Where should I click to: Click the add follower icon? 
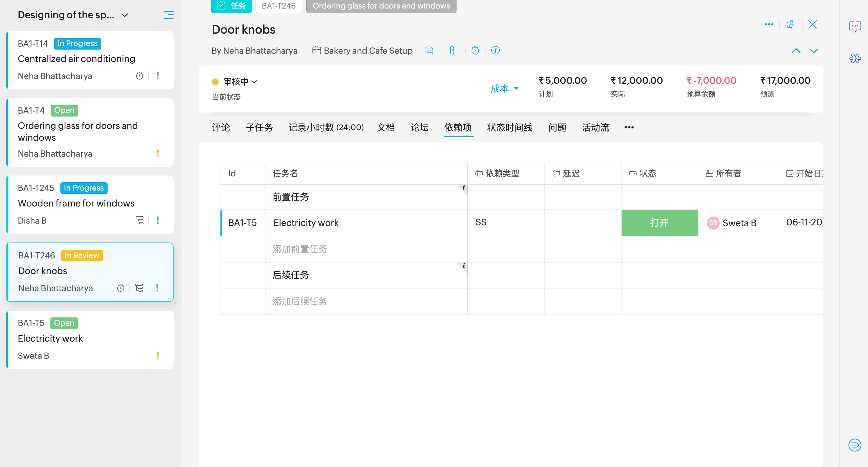[790, 24]
